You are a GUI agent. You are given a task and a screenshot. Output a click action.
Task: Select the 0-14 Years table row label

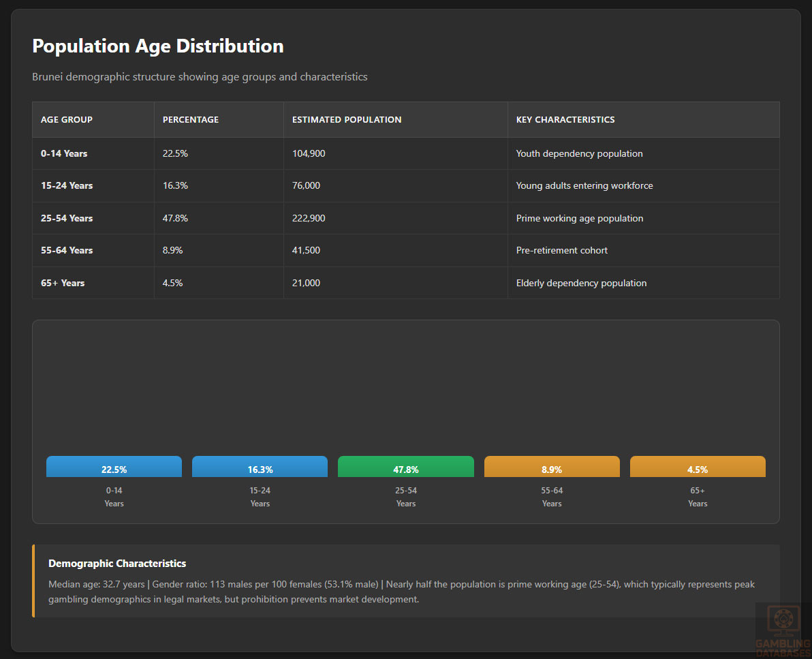tap(64, 154)
